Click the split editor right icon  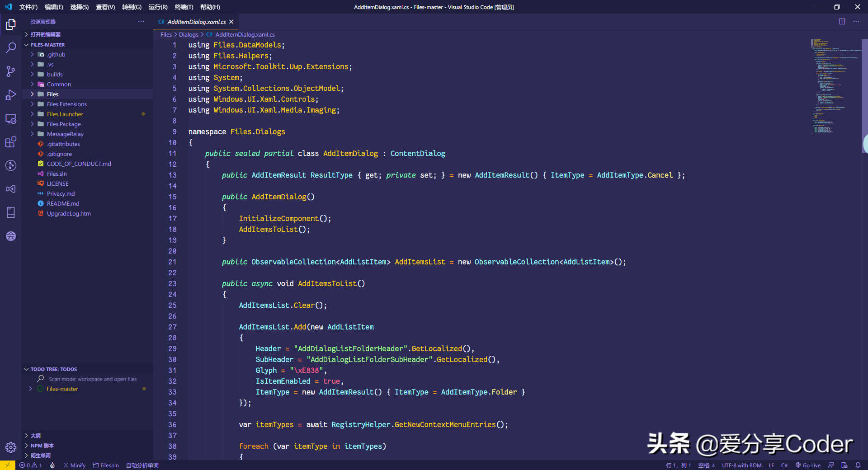coord(842,22)
